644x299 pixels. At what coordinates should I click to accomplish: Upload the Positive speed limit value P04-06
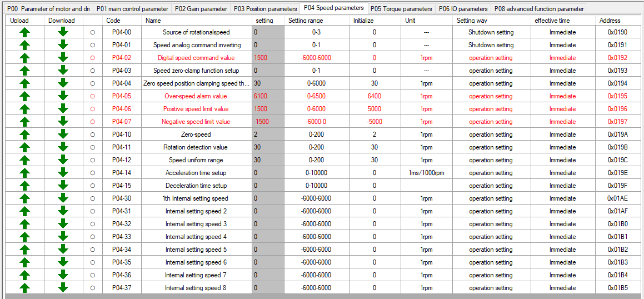[x=24, y=109]
